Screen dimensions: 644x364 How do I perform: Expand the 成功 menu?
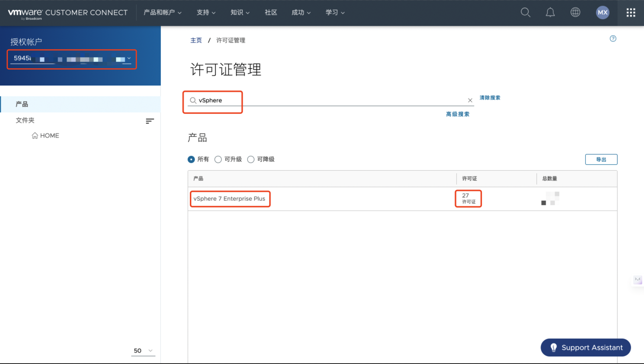pos(301,12)
